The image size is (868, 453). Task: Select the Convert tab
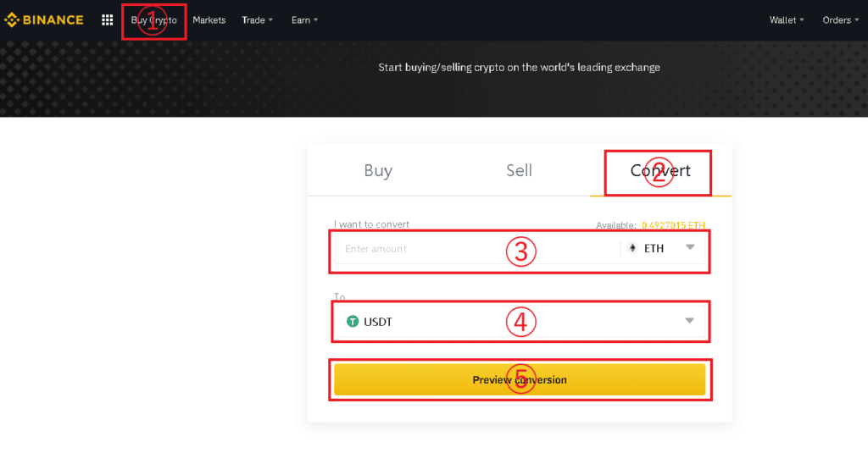tap(660, 170)
